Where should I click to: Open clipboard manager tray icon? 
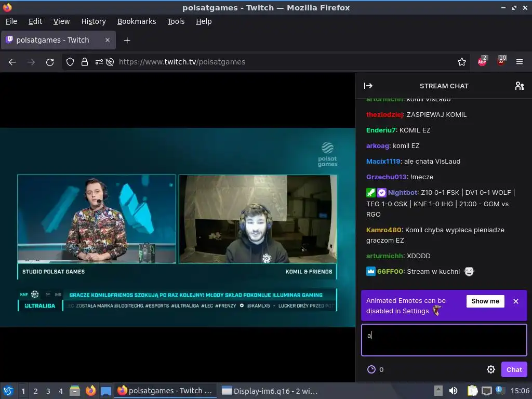[472, 391]
